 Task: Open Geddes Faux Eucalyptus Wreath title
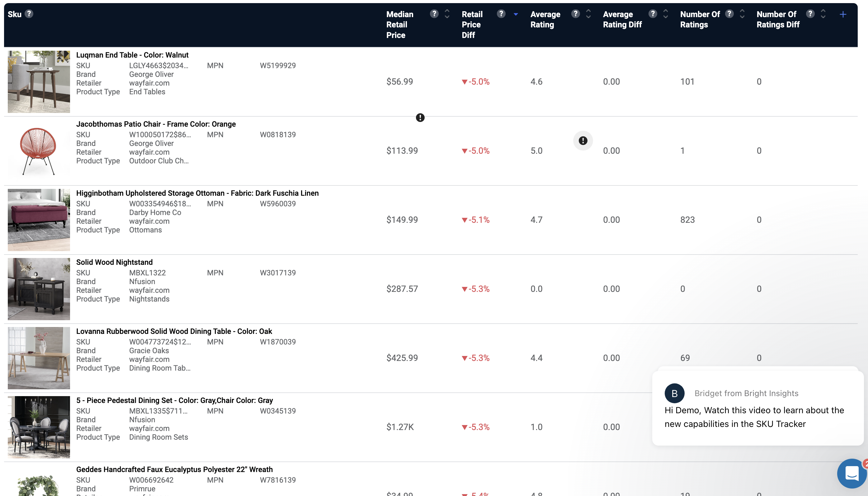(x=174, y=470)
